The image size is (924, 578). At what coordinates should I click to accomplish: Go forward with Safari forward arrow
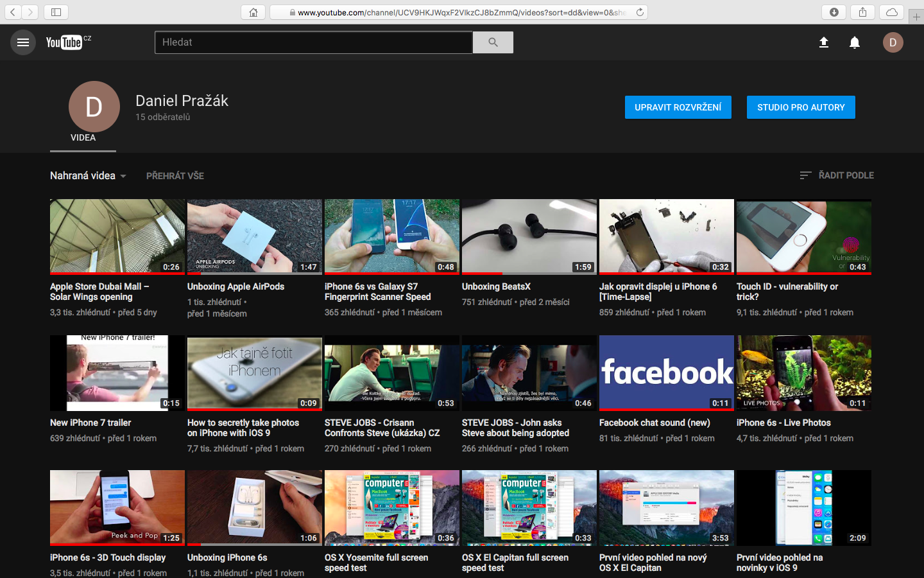point(30,12)
